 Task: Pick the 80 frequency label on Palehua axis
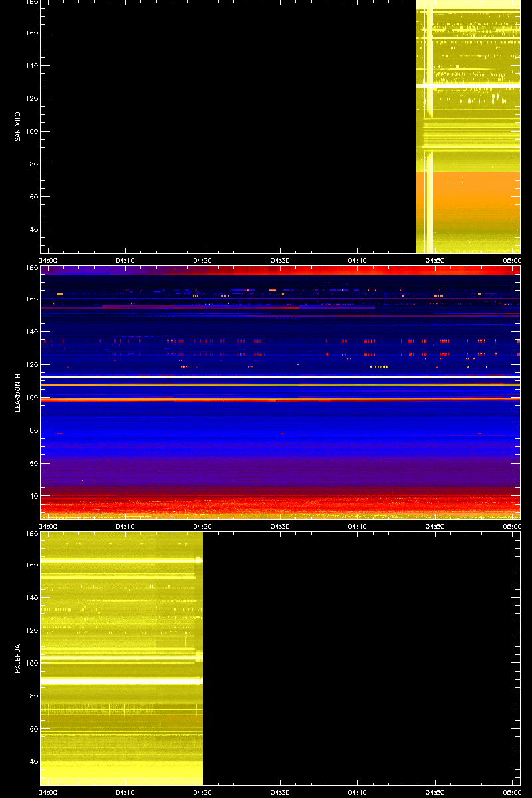pos(33,696)
